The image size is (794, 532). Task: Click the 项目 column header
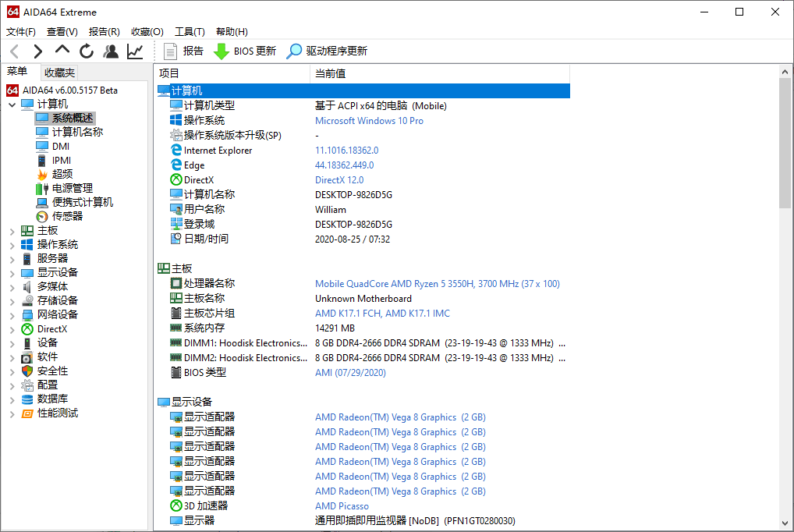pyautogui.click(x=232, y=73)
